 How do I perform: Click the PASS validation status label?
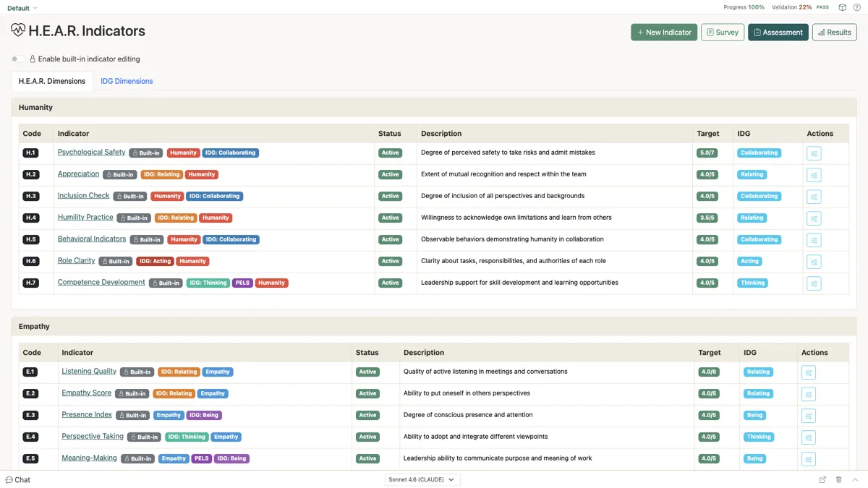pyautogui.click(x=822, y=7)
